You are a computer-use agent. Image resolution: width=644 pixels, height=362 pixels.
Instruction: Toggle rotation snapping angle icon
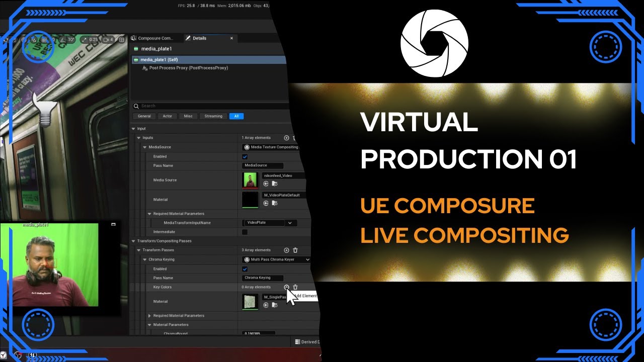click(x=63, y=40)
